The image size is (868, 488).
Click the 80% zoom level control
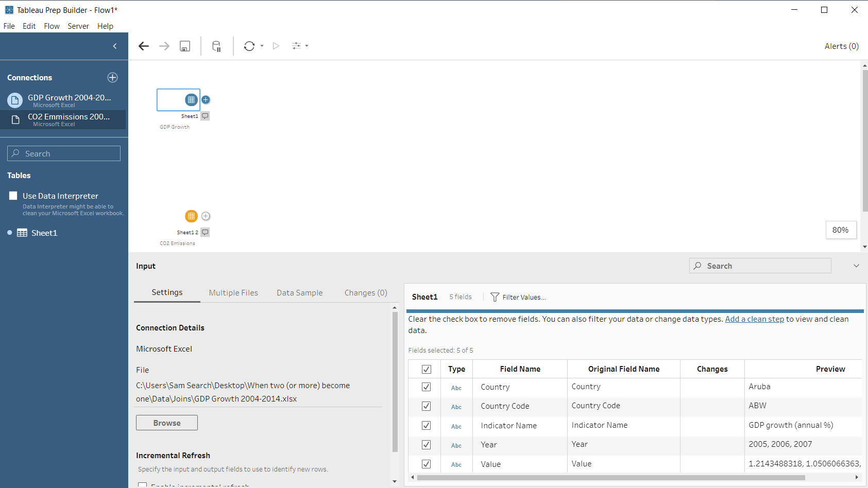(841, 230)
